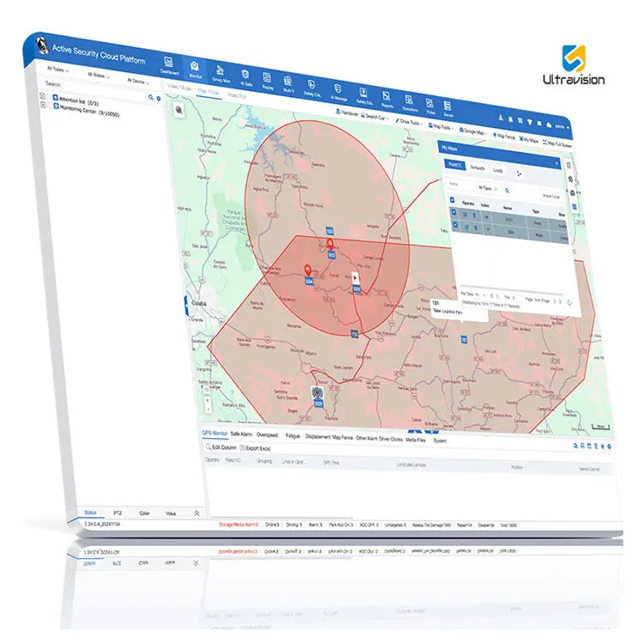
Task: Click search icon in My Maps panel
Action: (x=507, y=191)
